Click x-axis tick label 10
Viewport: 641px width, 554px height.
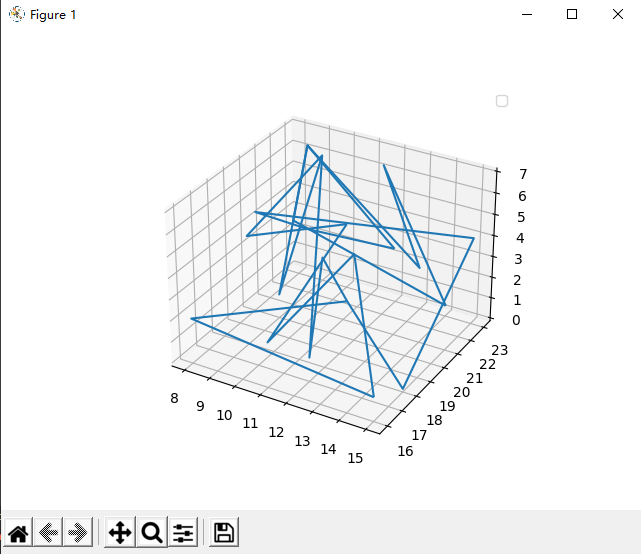(x=224, y=415)
